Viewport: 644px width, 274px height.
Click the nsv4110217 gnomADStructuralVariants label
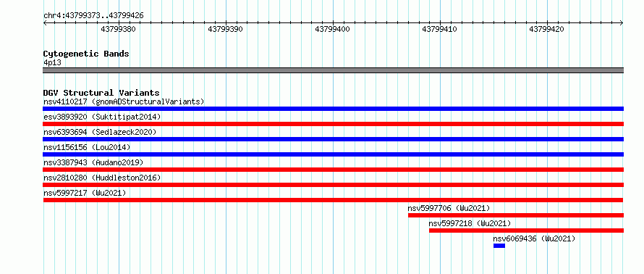[x=124, y=101]
